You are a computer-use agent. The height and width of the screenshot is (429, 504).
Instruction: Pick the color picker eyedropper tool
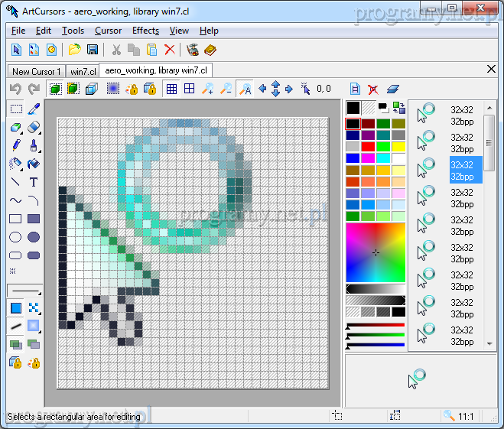point(34,109)
